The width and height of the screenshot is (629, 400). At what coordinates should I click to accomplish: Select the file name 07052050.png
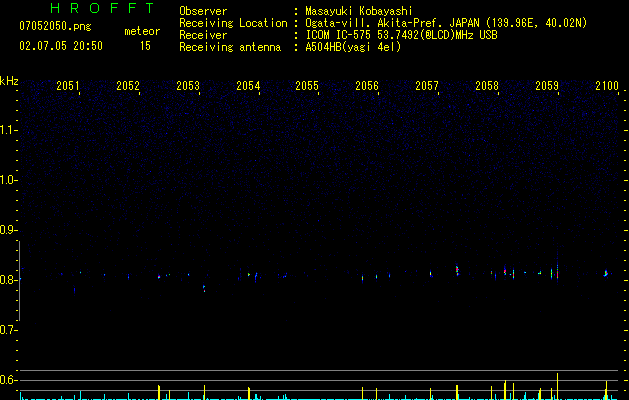[x=55, y=27]
